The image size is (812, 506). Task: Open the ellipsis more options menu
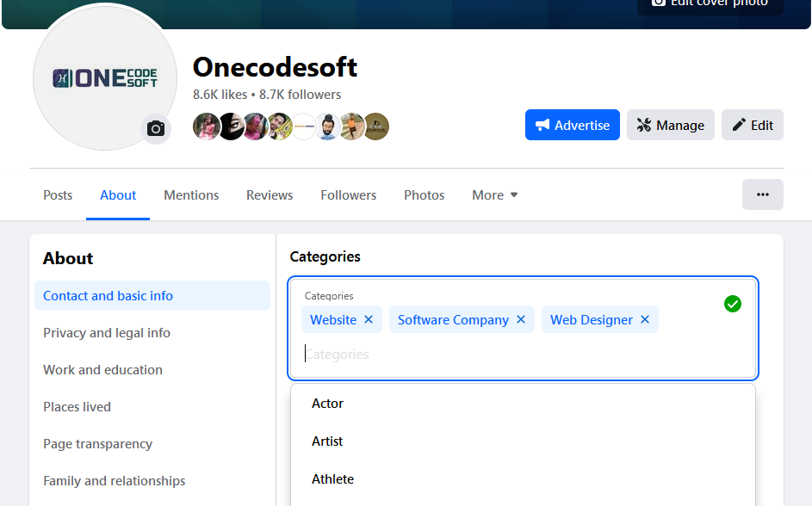(762, 194)
